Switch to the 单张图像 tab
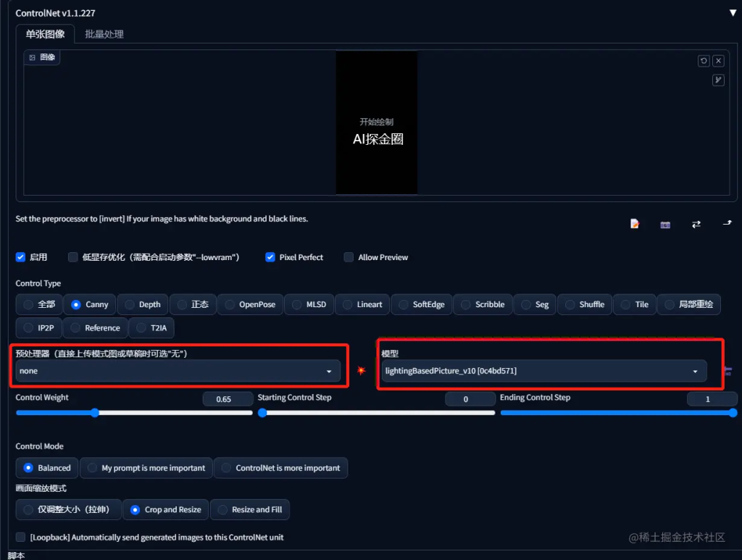Viewport: 742px width, 560px height. pyautogui.click(x=45, y=34)
